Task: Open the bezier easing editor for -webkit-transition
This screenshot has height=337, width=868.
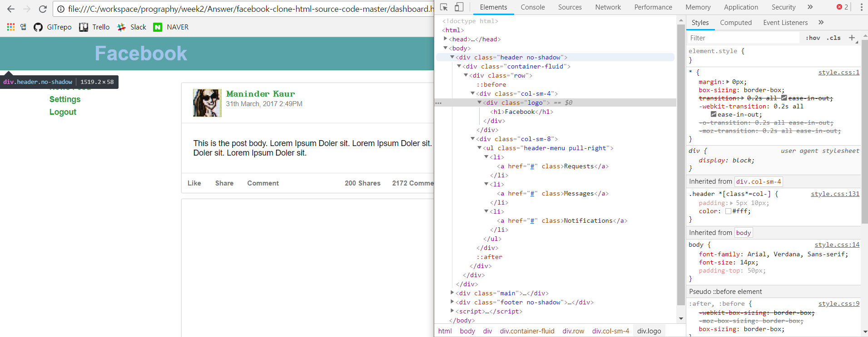Action: 713,115
